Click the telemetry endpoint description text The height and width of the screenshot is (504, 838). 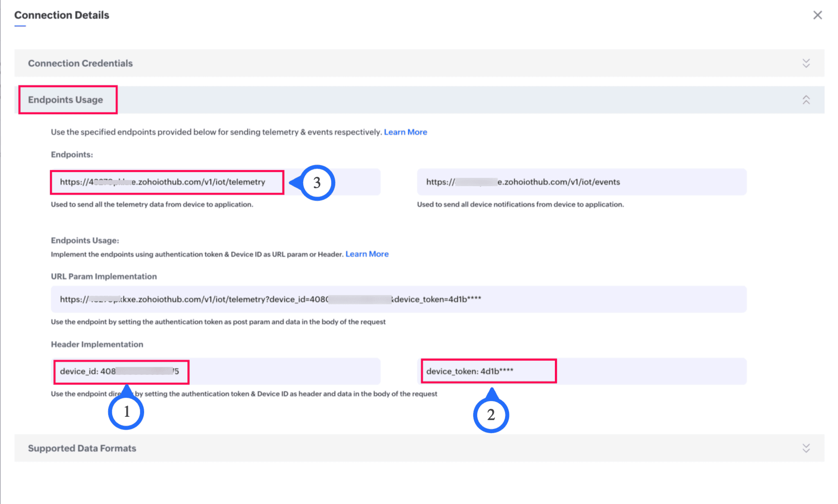[x=152, y=205]
